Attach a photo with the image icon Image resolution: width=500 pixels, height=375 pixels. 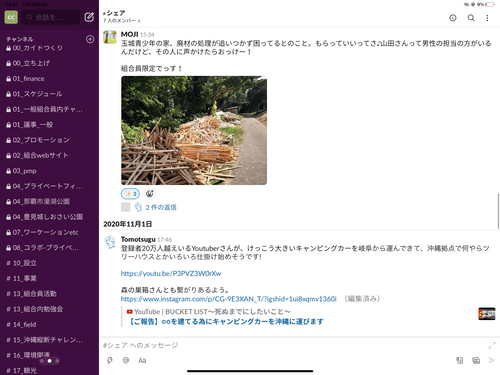[x=476, y=360]
